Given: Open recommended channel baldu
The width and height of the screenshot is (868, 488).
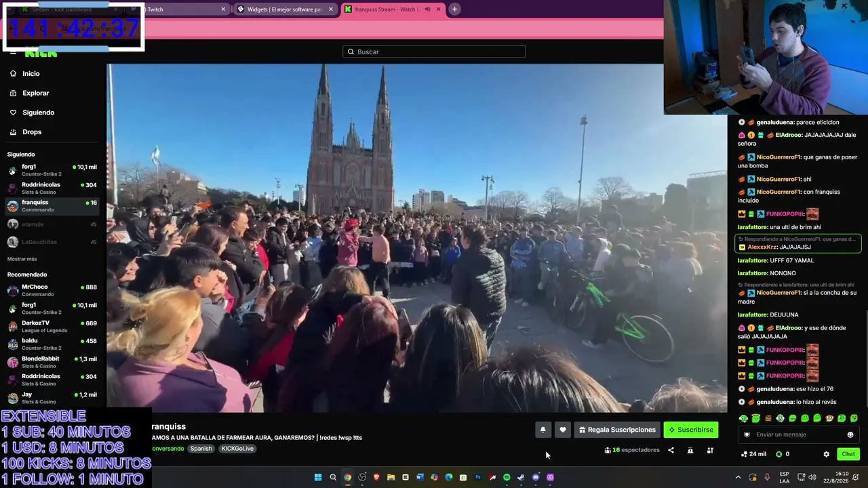Looking at the screenshot, I should 53,344.
